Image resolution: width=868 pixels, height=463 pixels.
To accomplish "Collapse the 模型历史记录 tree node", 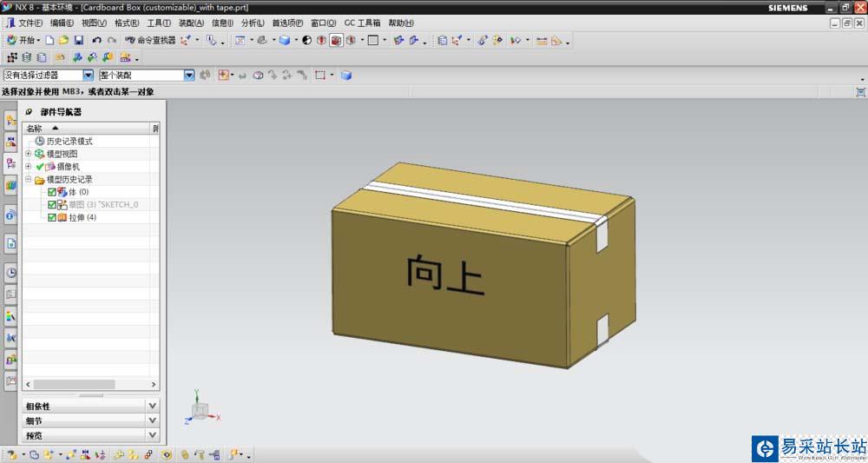I will pyautogui.click(x=29, y=180).
